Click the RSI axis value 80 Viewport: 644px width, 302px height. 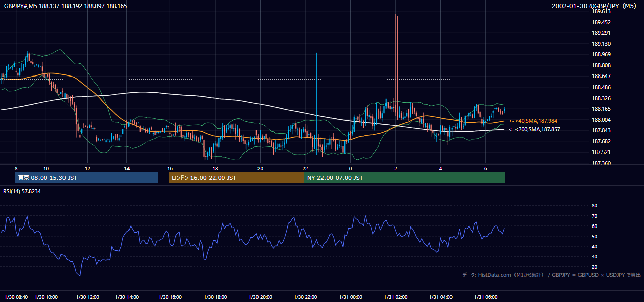pyautogui.click(x=594, y=206)
